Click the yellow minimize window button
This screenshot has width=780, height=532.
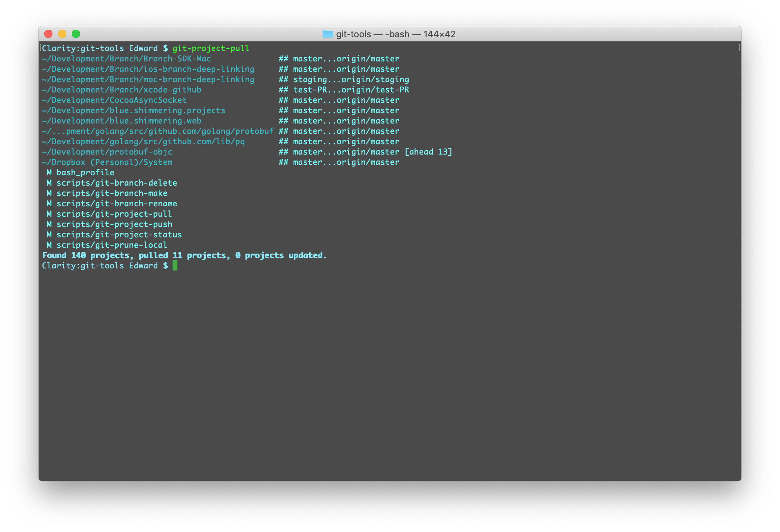tap(62, 34)
